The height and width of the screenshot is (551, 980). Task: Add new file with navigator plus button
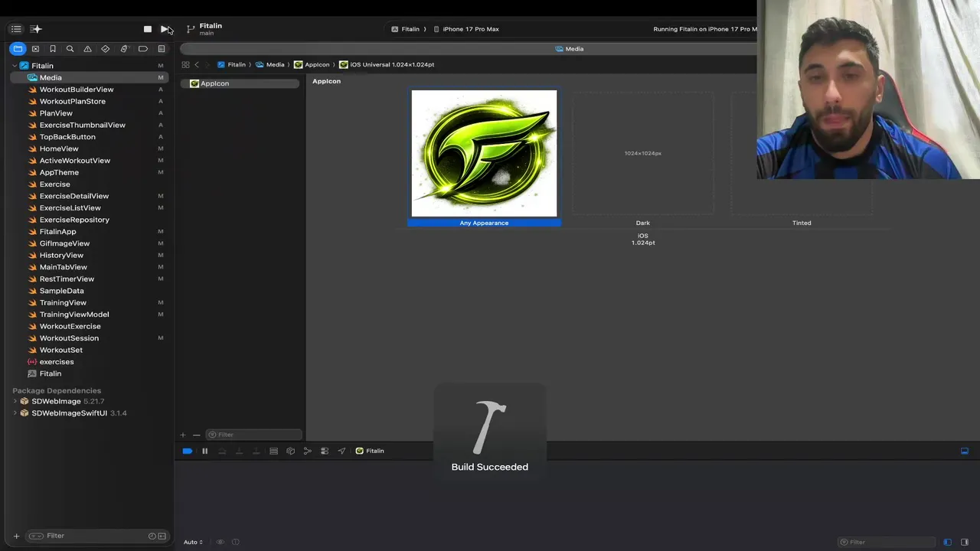[x=16, y=536]
